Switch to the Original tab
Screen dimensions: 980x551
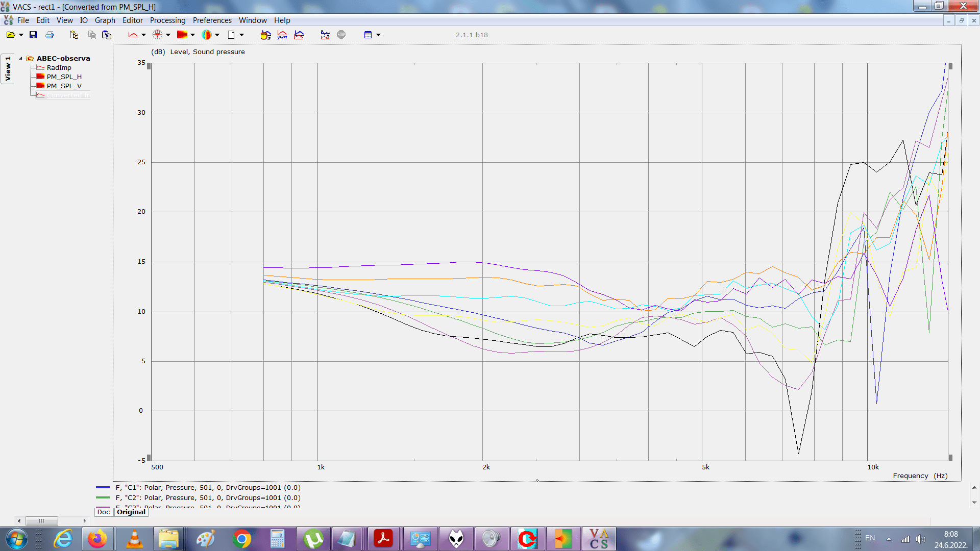(131, 512)
